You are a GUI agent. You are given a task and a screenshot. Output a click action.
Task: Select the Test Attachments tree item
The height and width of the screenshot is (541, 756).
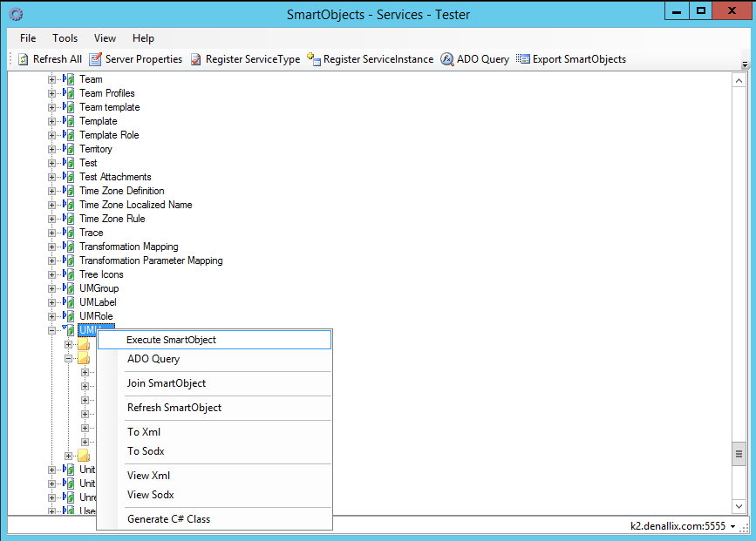click(115, 177)
